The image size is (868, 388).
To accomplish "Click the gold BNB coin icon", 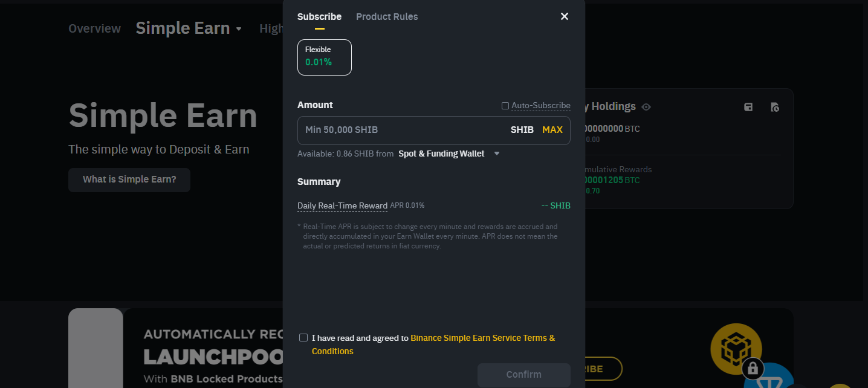I will tap(736, 349).
